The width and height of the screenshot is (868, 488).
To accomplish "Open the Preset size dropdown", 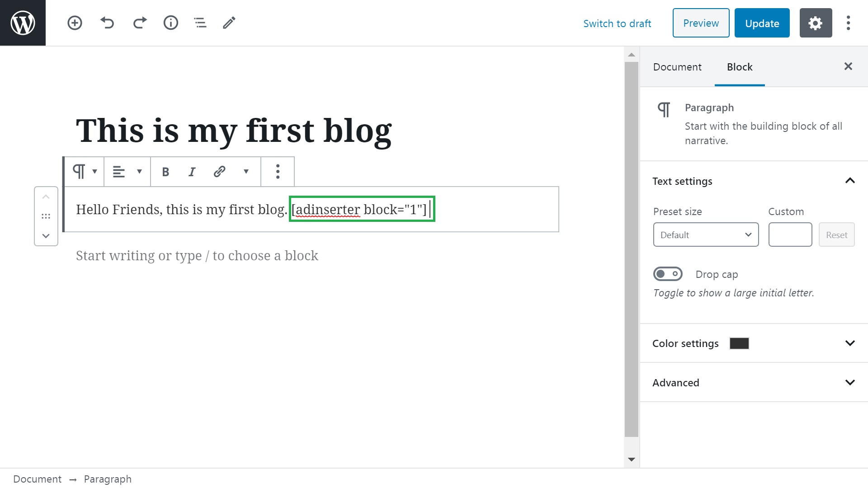I will [706, 235].
